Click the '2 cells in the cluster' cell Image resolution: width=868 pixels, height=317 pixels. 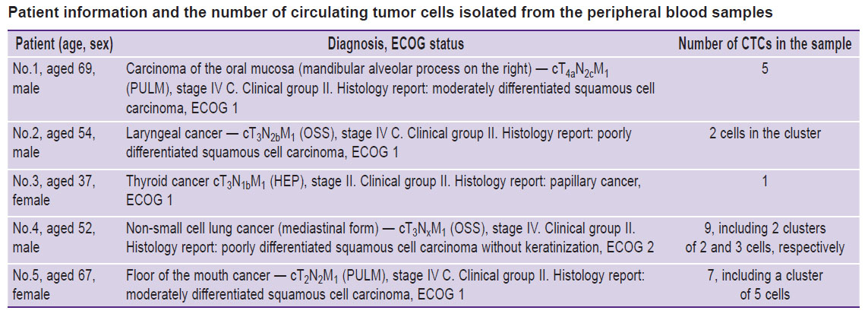pyautogui.click(x=765, y=134)
